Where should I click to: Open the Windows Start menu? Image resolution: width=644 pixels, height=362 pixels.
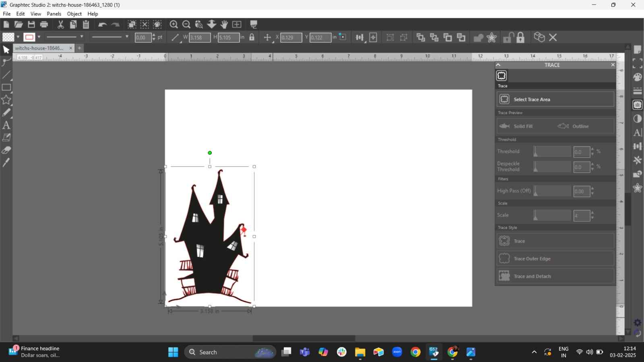(173, 352)
